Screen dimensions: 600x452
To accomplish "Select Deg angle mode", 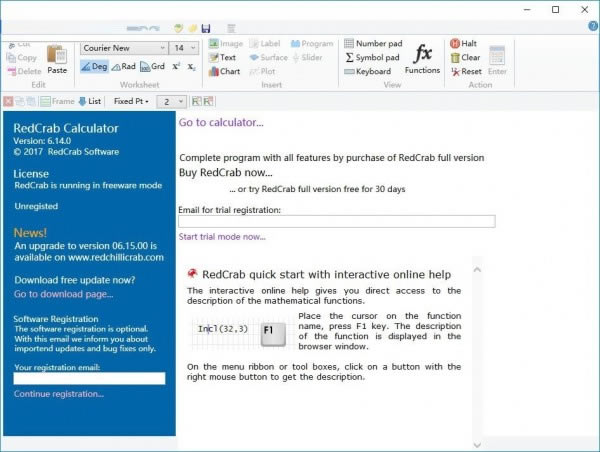I will point(94,67).
